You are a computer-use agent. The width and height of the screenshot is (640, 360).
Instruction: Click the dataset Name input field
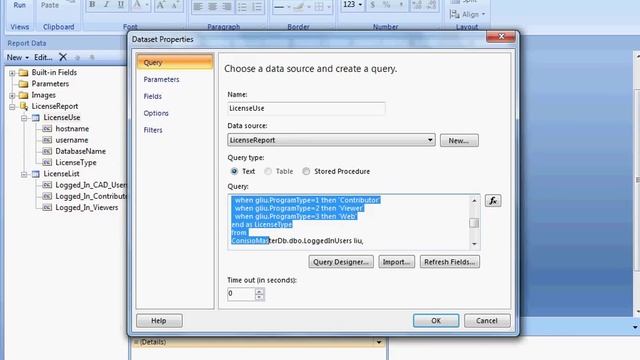point(306,109)
